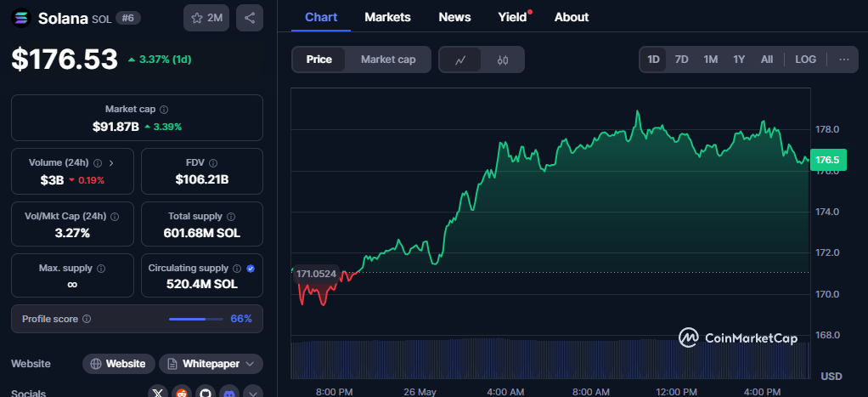Expand Volume (24h) details arrow

pos(111,163)
